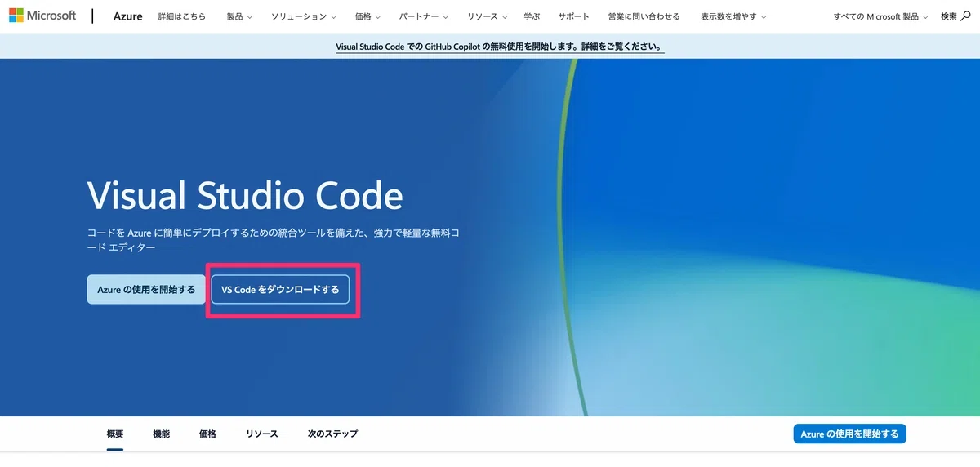Click the VS Code をダウンロードする button

(x=280, y=289)
